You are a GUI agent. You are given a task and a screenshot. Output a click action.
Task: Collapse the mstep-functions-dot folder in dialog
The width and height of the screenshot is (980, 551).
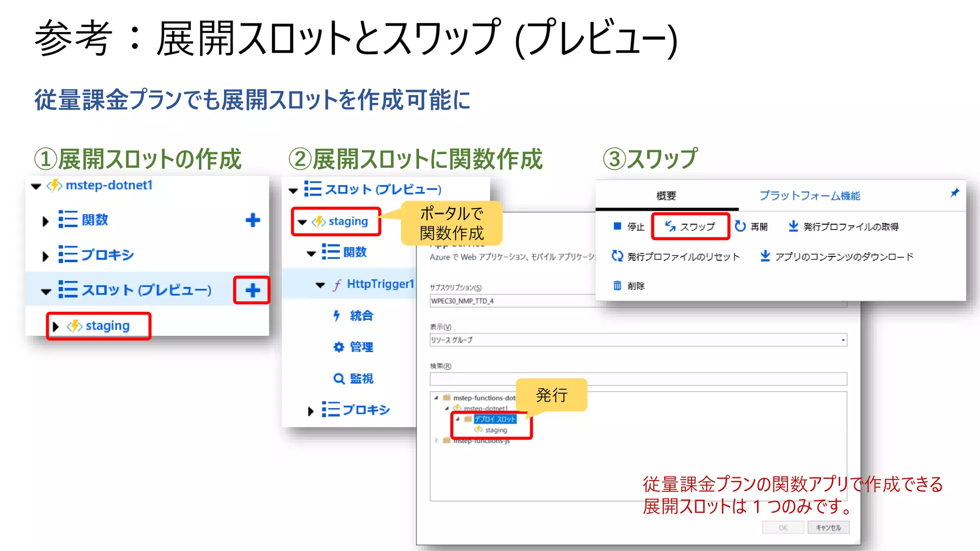coord(436,397)
